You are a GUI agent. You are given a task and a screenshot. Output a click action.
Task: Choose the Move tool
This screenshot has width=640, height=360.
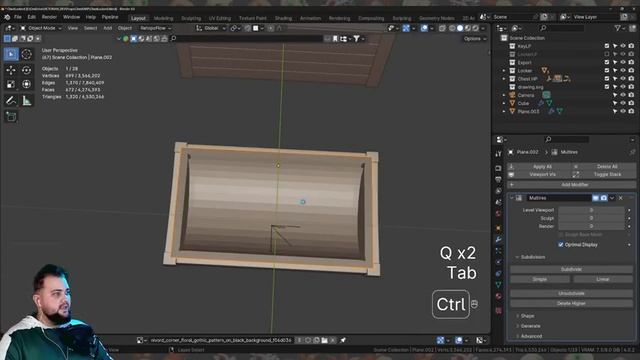click(11, 70)
